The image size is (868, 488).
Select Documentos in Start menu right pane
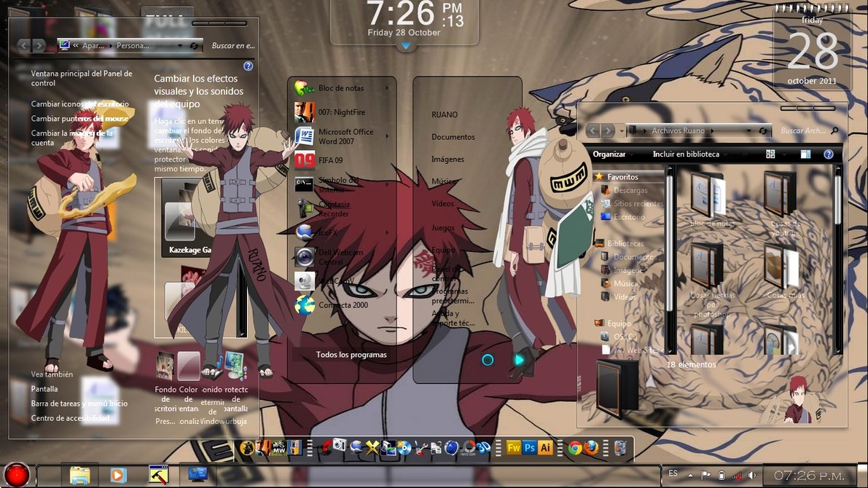click(453, 137)
